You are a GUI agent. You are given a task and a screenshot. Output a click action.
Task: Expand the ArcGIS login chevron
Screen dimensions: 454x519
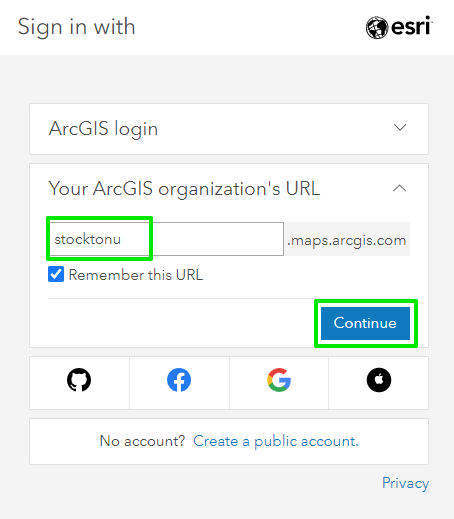tap(400, 127)
